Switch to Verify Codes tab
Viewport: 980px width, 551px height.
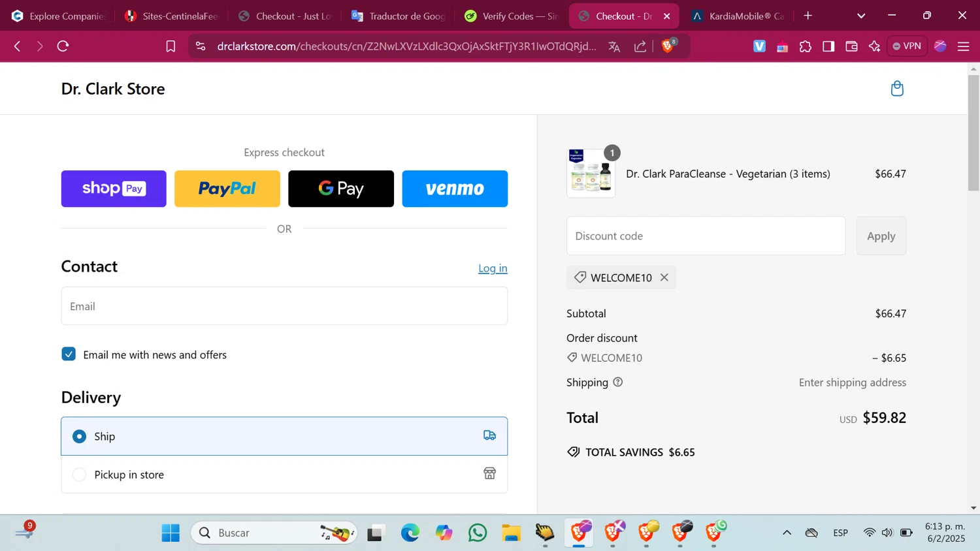512,16
